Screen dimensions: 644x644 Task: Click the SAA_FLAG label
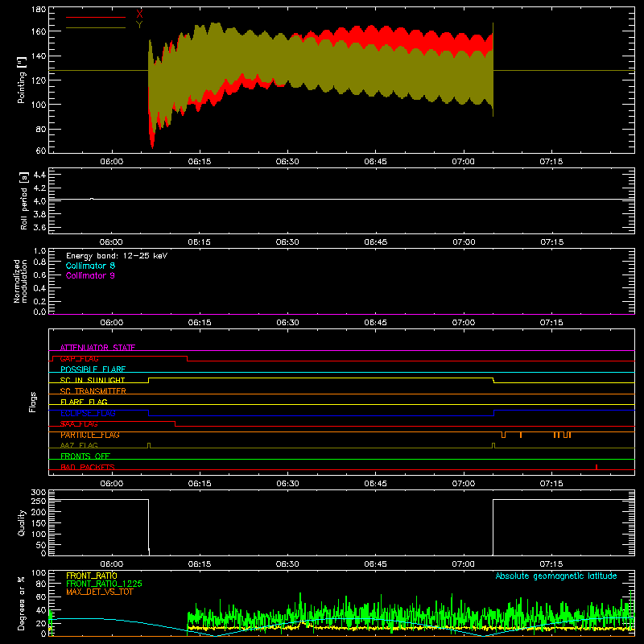coord(79,424)
